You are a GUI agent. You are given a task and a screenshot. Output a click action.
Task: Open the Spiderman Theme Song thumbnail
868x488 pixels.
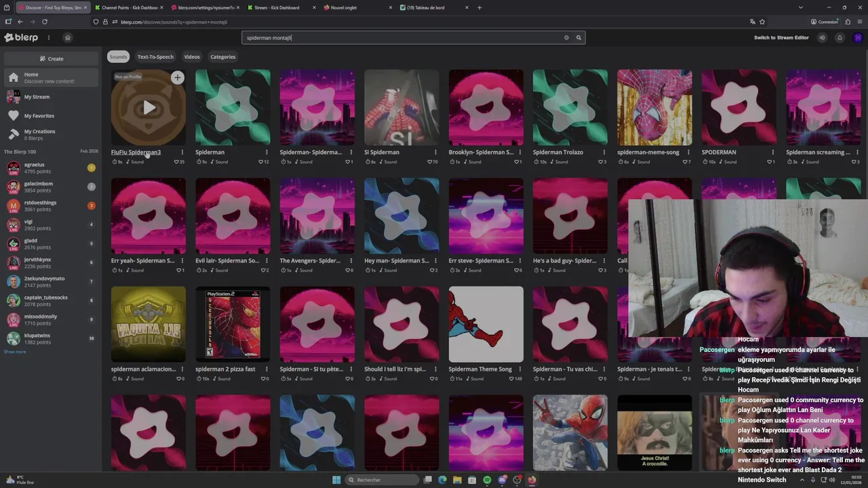pos(486,325)
